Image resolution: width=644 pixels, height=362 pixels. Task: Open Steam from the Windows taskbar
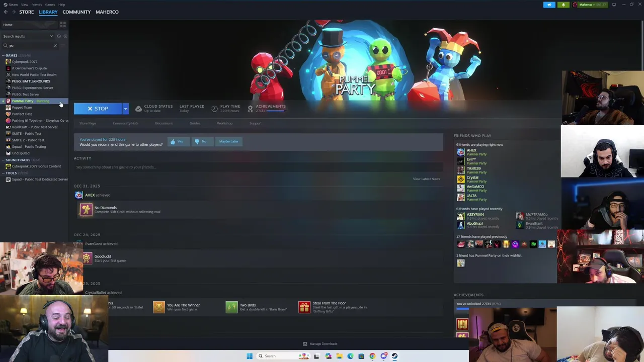click(394, 356)
